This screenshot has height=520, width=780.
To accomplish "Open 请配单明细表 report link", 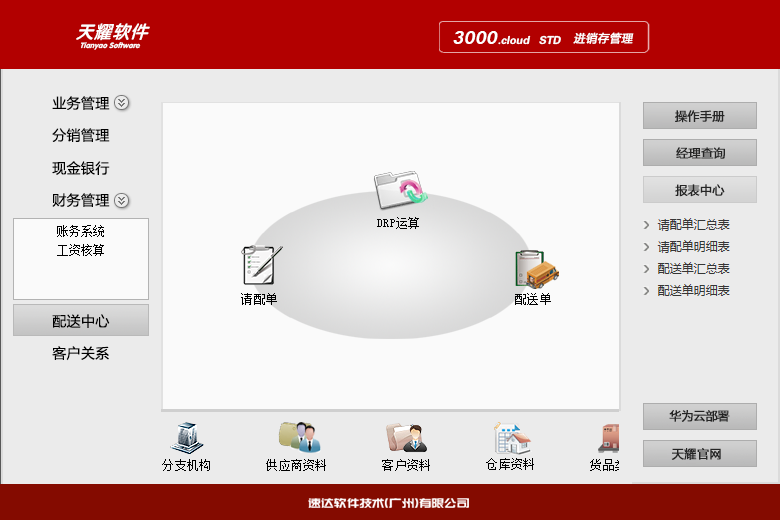I will pyautogui.click(x=693, y=247).
